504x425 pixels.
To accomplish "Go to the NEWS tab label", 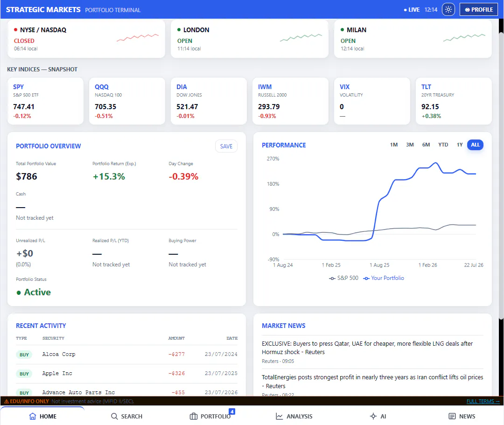I will point(467,416).
